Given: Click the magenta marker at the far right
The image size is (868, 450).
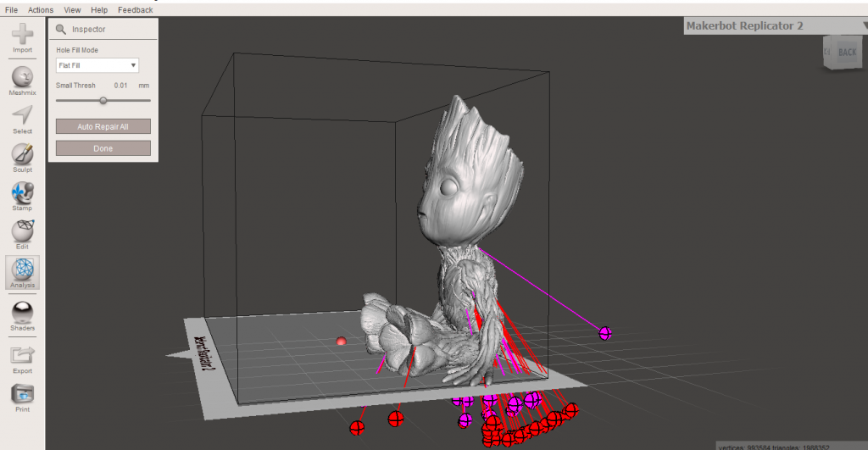Looking at the screenshot, I should click(605, 333).
